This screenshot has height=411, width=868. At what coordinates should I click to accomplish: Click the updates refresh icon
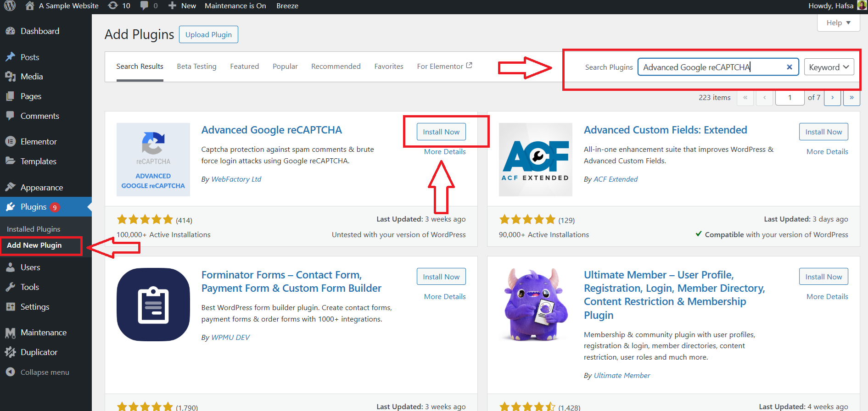click(112, 6)
